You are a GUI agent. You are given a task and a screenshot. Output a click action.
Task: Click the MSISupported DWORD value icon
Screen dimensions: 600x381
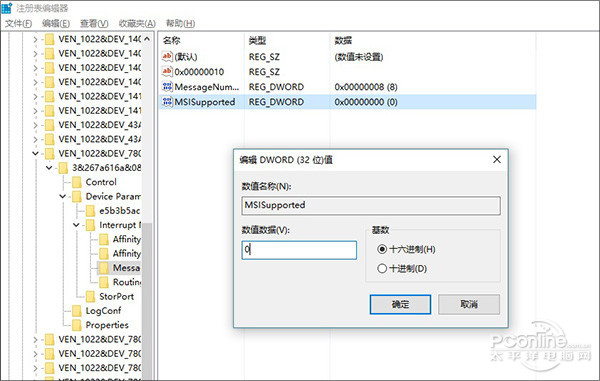pos(167,102)
